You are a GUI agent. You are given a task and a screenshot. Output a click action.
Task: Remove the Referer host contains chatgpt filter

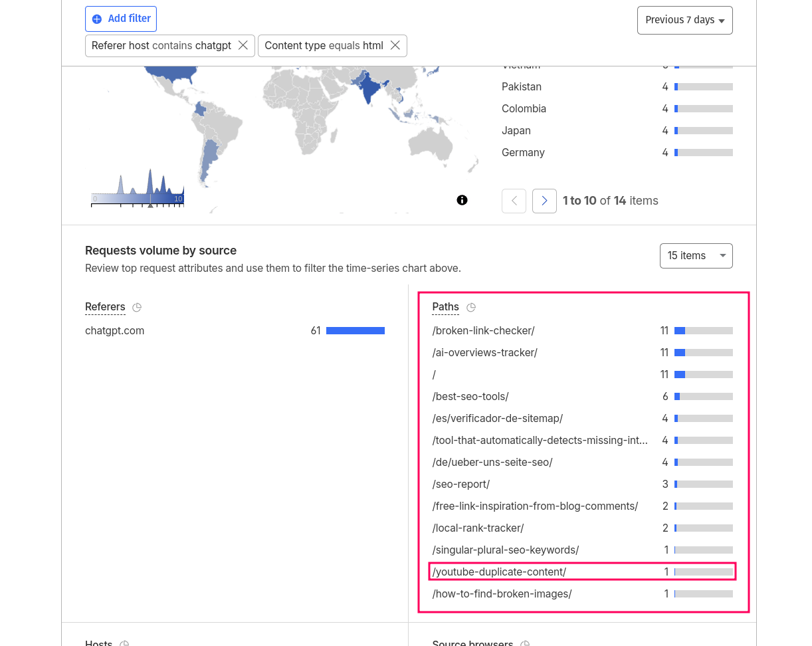pyautogui.click(x=243, y=45)
